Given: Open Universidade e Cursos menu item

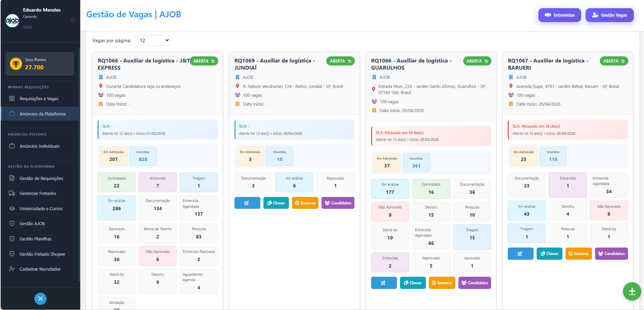Looking at the screenshot, I should pos(40,208).
